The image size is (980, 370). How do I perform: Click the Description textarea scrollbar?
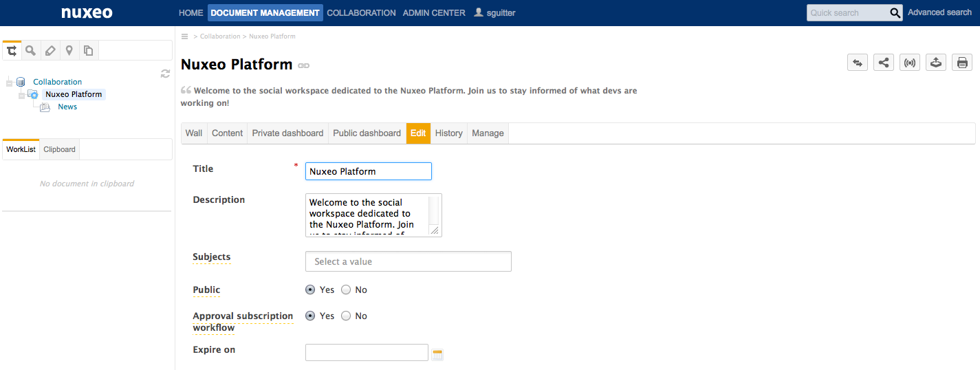pyautogui.click(x=434, y=210)
